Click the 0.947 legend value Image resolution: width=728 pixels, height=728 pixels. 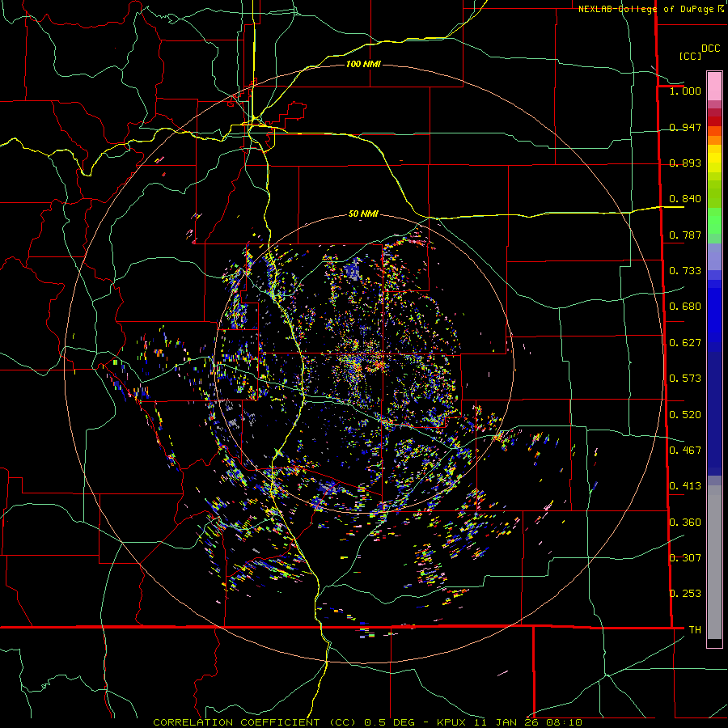coord(685,127)
